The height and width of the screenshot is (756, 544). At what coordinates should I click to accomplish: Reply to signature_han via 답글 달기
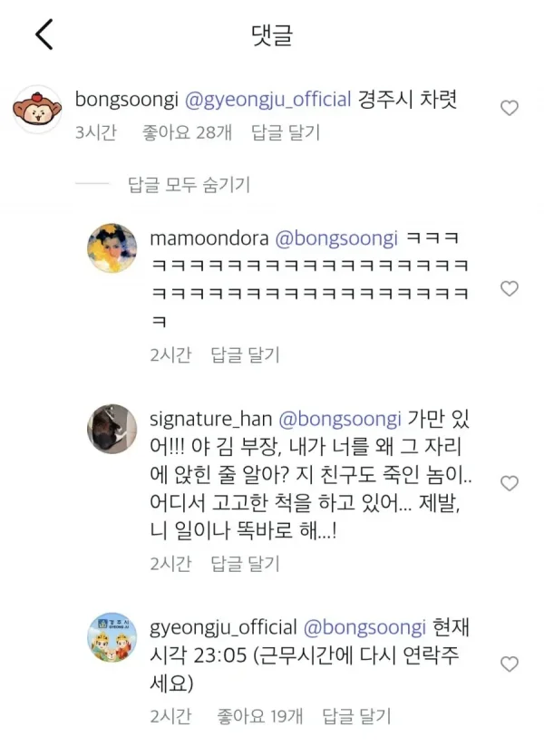click(x=246, y=563)
